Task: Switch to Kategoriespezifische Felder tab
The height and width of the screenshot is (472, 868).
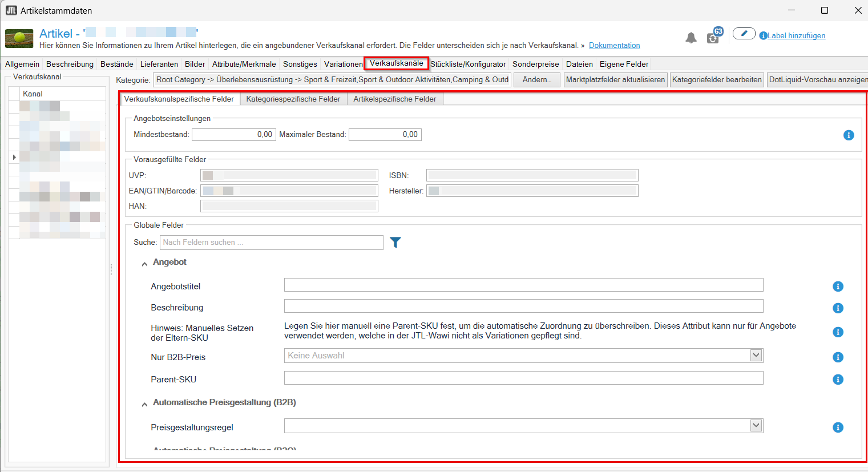Action: point(293,99)
